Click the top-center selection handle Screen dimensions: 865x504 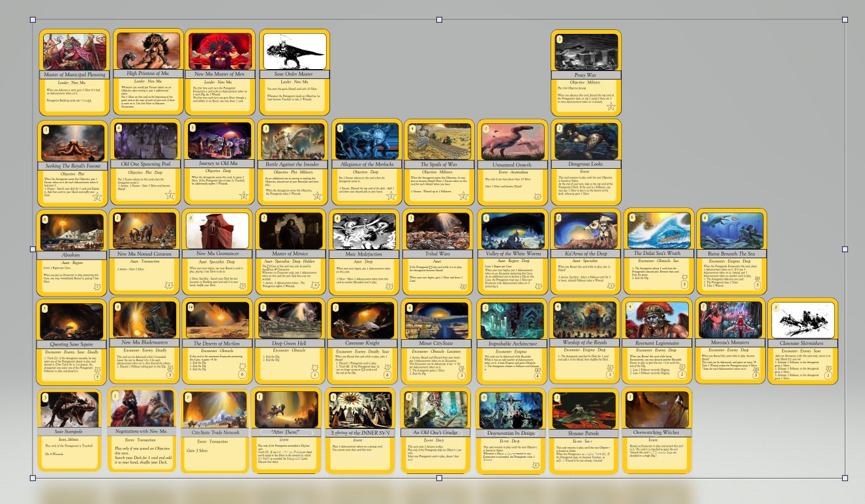439,20
